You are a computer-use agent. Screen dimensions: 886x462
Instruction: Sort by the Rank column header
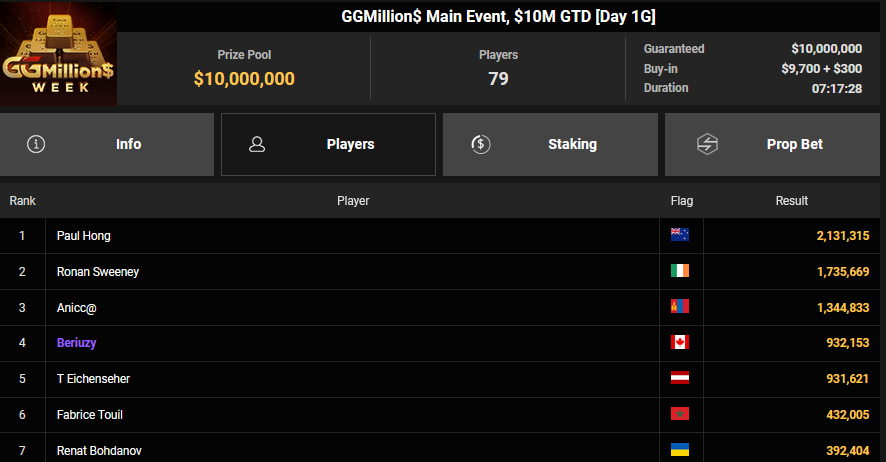[x=23, y=201]
